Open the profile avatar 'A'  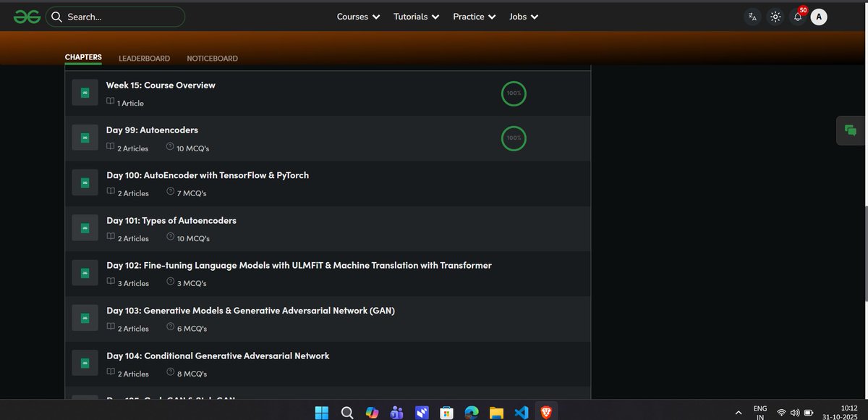pyautogui.click(x=819, y=17)
